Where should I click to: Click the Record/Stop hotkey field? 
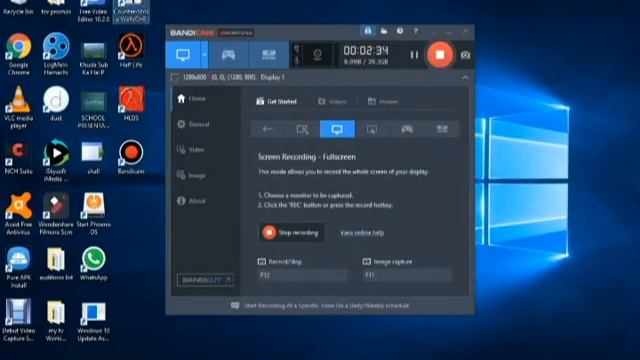pos(303,276)
